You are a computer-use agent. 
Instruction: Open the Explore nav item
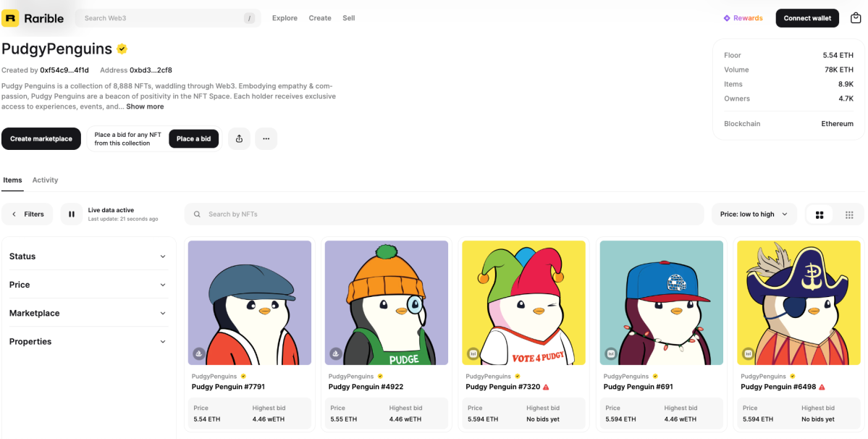tap(285, 18)
